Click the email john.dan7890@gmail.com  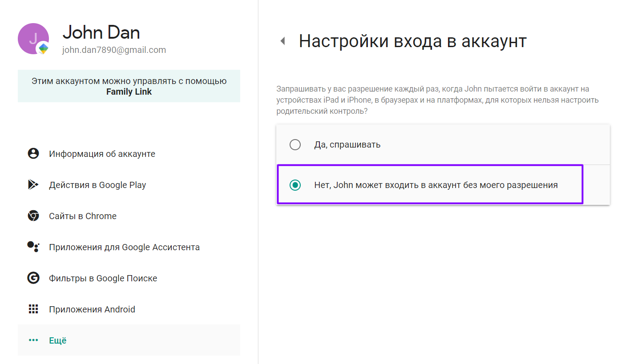pos(114,50)
